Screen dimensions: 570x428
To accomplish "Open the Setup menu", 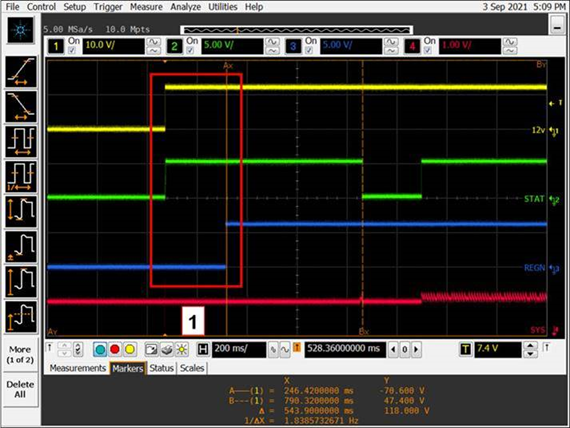I will pyautogui.click(x=75, y=7).
